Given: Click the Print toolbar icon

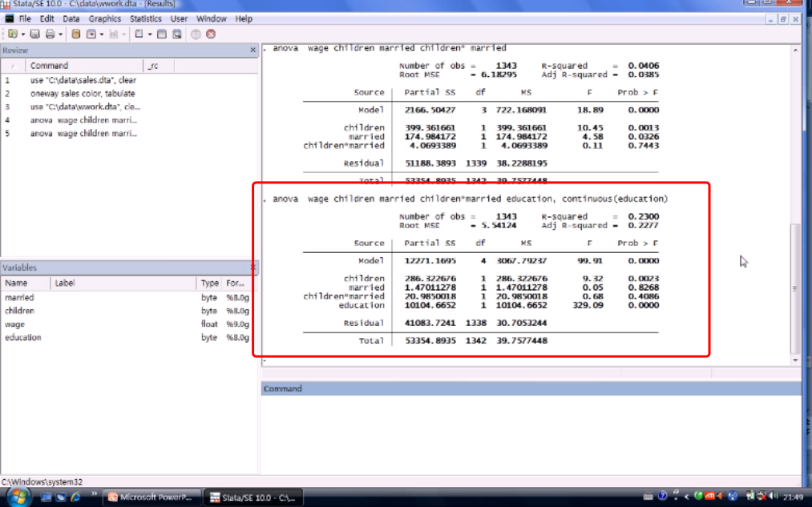Looking at the screenshot, I should (50, 34).
